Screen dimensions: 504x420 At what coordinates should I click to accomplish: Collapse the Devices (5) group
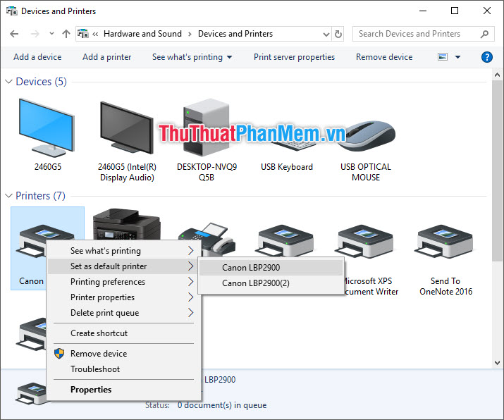[8, 82]
